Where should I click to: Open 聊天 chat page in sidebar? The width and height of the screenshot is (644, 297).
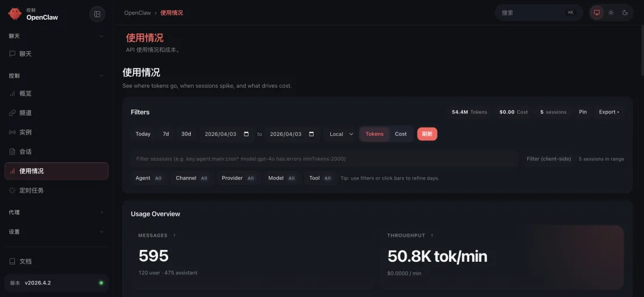coord(25,54)
